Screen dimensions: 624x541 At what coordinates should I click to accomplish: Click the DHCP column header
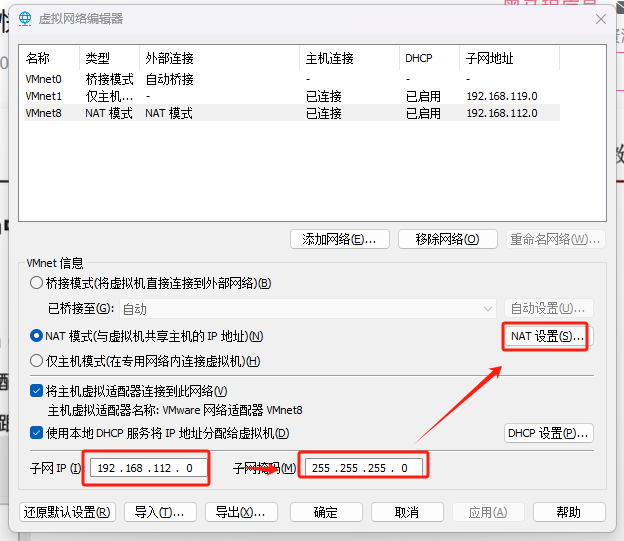tap(429, 59)
